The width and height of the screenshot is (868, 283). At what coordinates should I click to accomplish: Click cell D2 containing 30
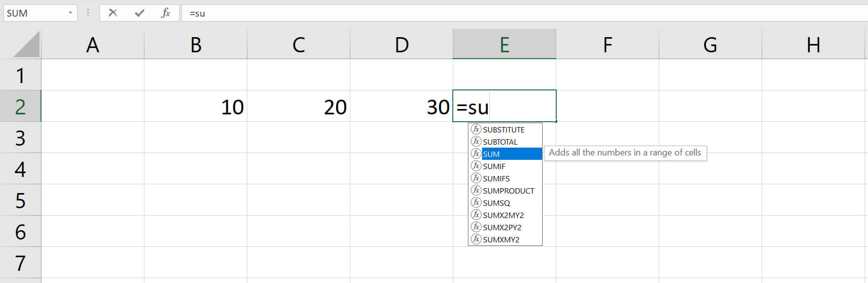[x=402, y=106]
